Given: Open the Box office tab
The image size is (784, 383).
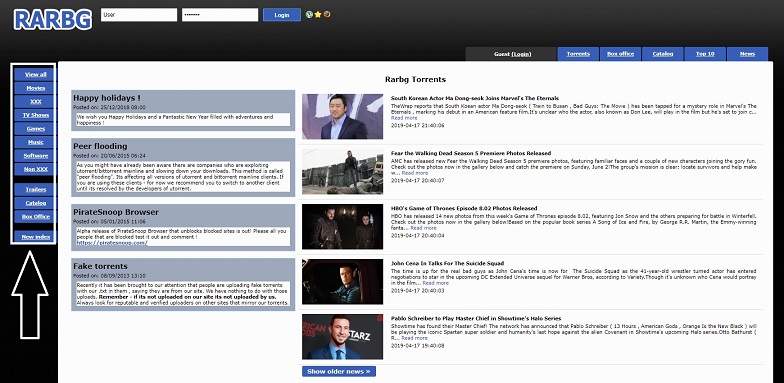Looking at the screenshot, I should click(x=620, y=54).
